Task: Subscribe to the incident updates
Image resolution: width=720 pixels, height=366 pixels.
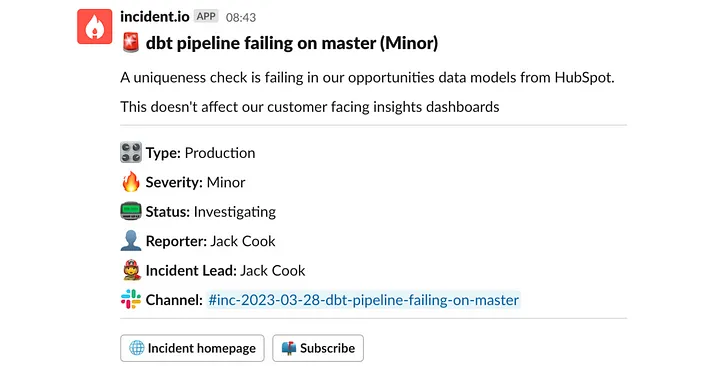Action: 318,348
